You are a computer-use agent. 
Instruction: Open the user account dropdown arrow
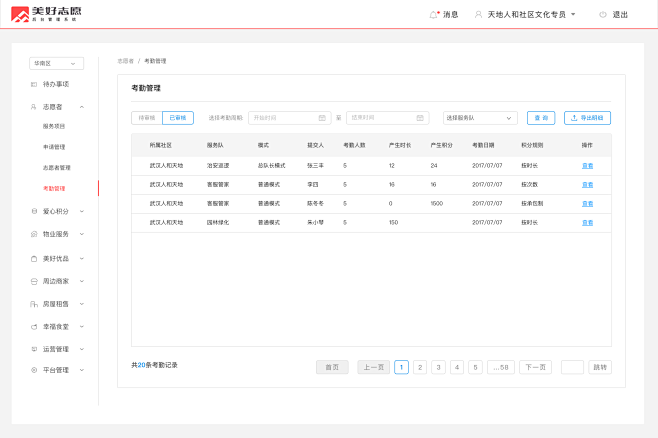click(x=573, y=14)
